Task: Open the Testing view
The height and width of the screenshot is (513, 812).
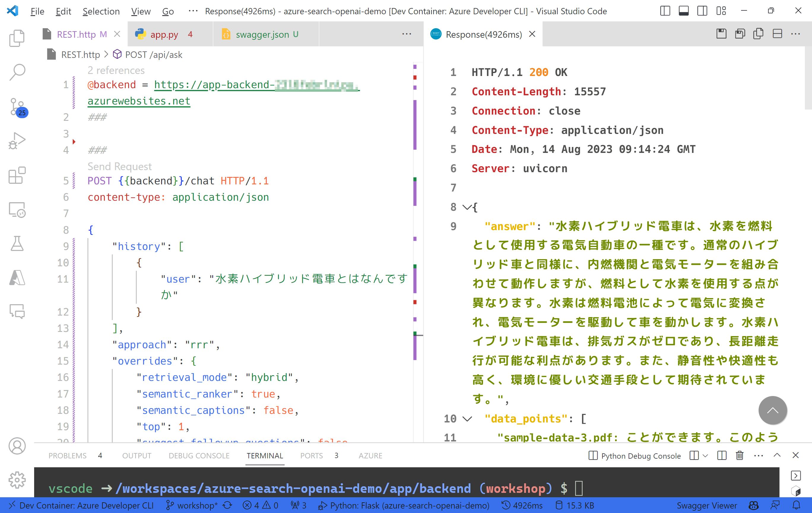Action: click(17, 243)
